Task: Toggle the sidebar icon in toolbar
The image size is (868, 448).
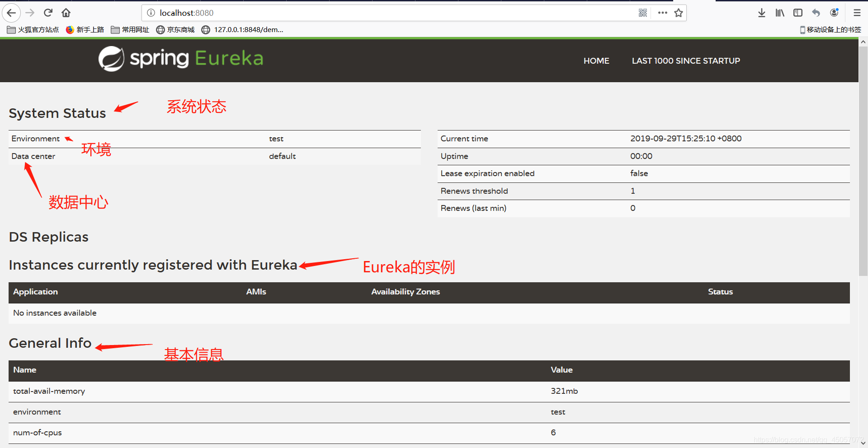Action: tap(798, 13)
